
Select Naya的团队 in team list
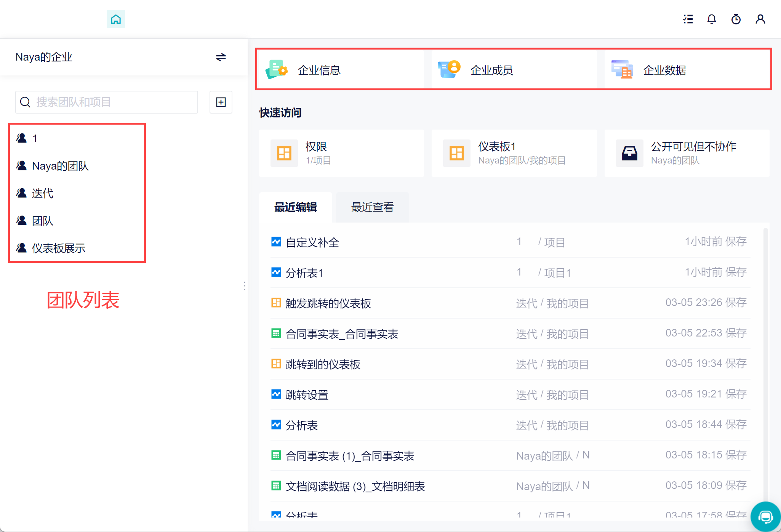pos(60,166)
